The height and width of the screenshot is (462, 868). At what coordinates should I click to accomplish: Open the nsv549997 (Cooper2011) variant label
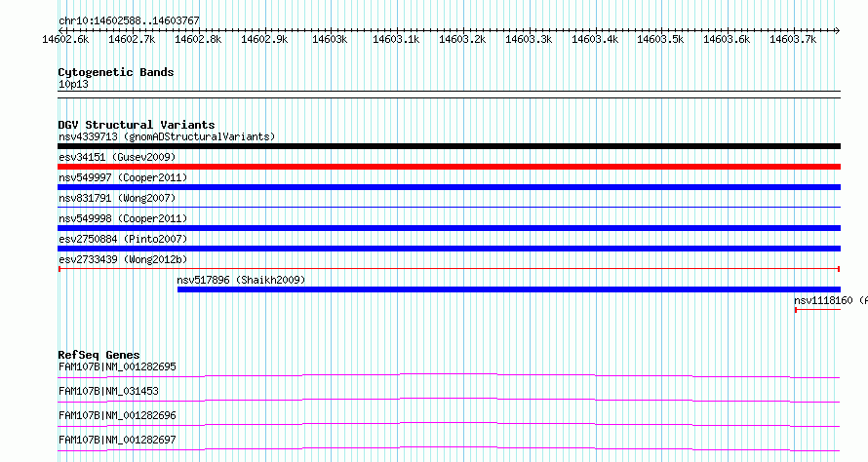click(123, 177)
